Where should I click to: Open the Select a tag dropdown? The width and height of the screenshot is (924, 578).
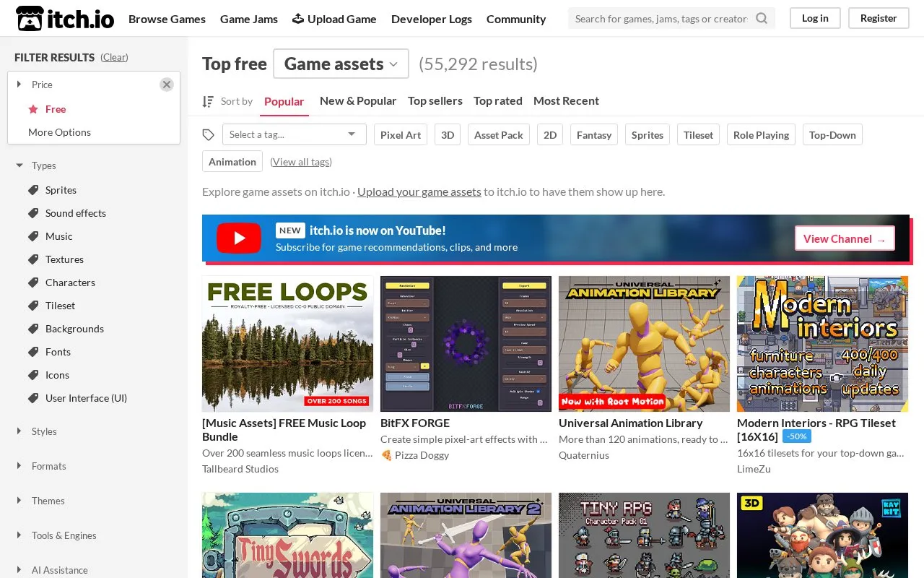(x=294, y=134)
